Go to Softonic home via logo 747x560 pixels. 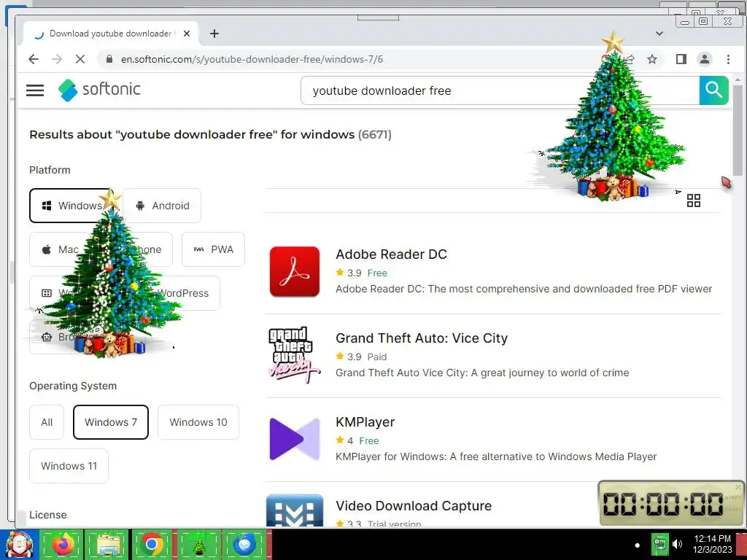pos(99,90)
